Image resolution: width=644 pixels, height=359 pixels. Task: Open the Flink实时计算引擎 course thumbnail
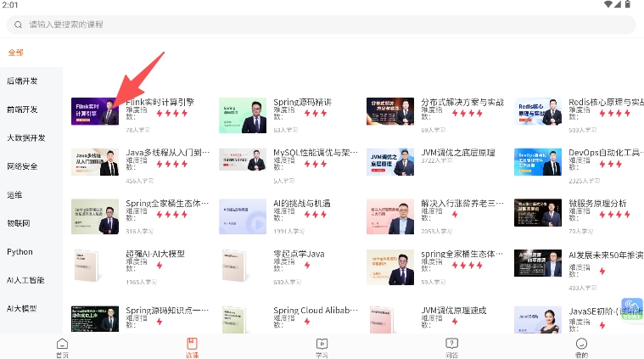click(95, 111)
